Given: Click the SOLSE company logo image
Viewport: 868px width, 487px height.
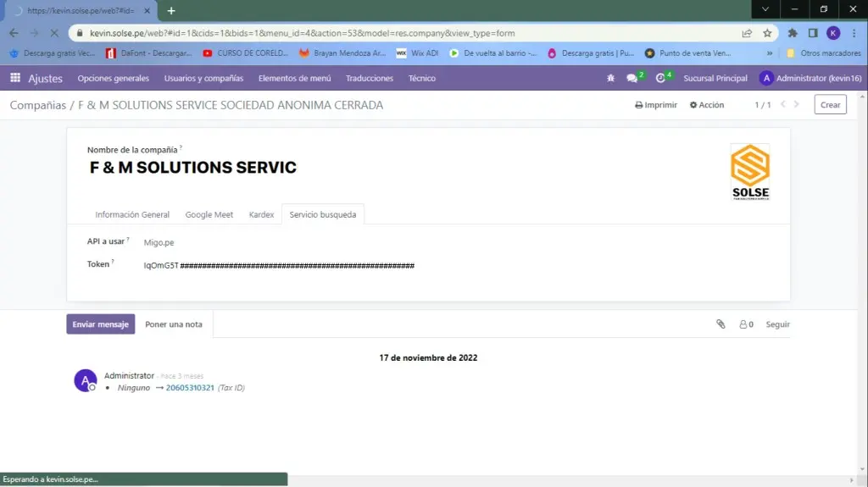Looking at the screenshot, I should [x=750, y=170].
